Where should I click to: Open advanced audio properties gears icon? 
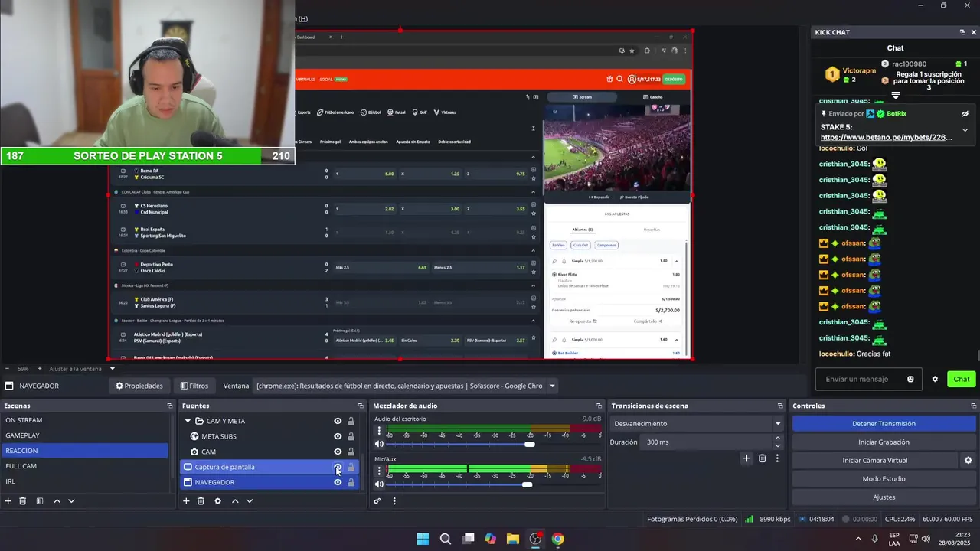tap(377, 501)
